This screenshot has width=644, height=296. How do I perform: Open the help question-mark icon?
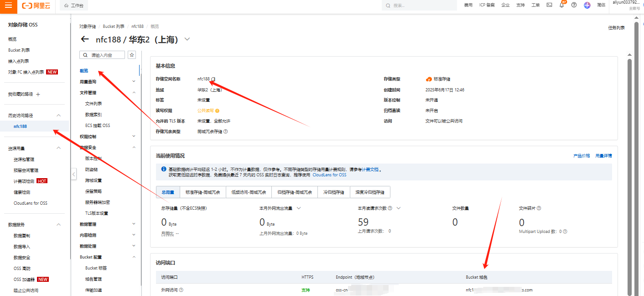point(574,5)
